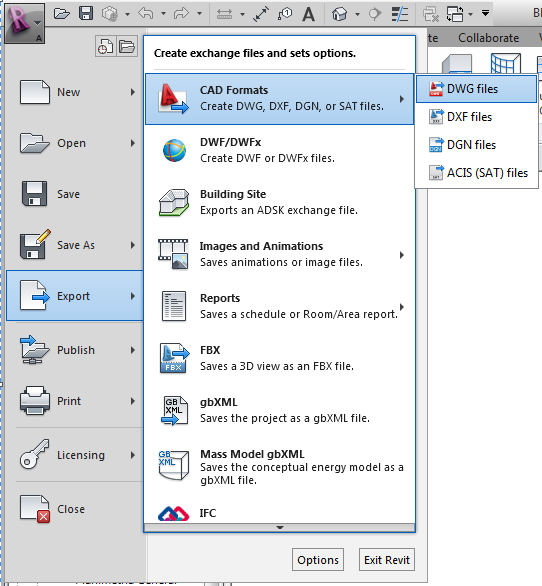Click Close in application menu

(75, 509)
